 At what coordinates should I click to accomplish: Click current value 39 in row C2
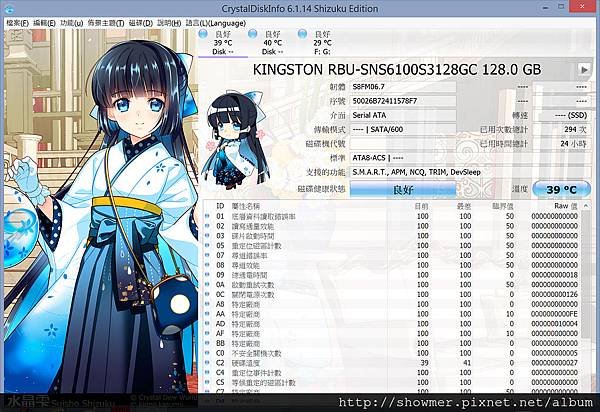coord(424,363)
